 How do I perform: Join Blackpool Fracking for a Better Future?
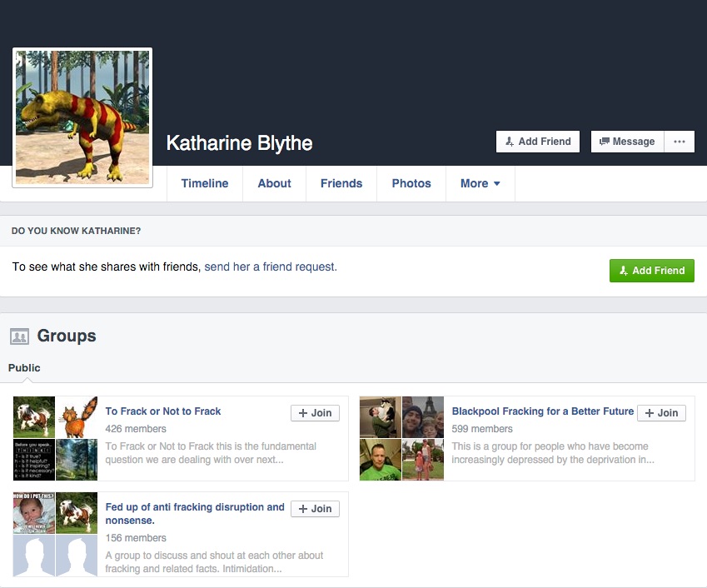point(661,413)
